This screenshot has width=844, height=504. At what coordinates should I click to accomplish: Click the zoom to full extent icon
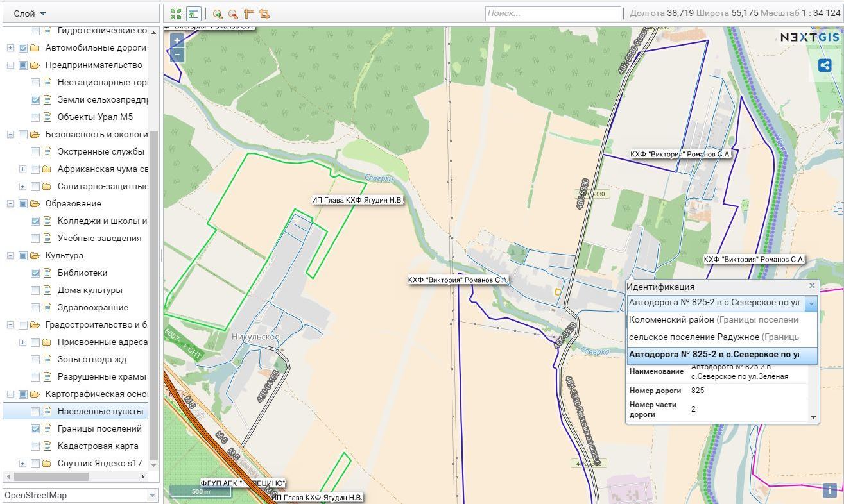[x=176, y=13]
